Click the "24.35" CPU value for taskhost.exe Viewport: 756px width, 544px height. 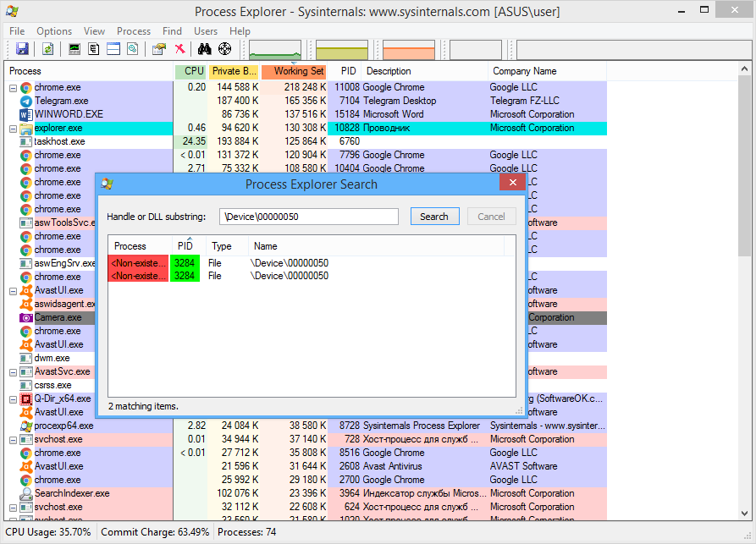pos(194,141)
